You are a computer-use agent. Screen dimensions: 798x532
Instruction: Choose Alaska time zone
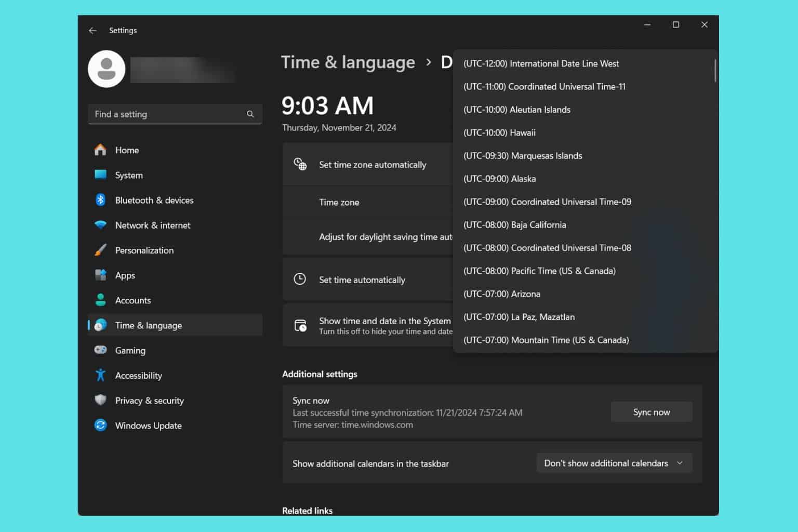(x=586, y=179)
